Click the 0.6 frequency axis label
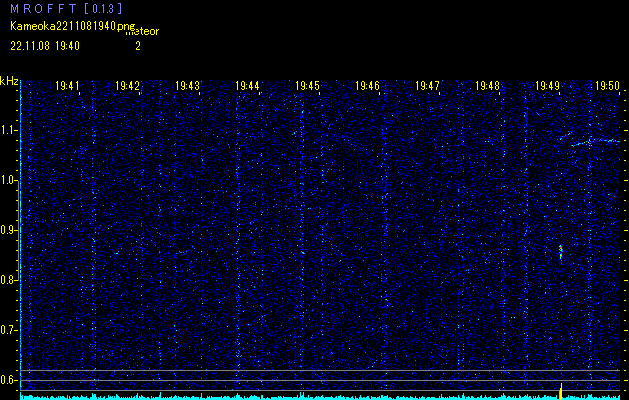Screen dimensions: 629x400 pyautogui.click(x=8, y=380)
